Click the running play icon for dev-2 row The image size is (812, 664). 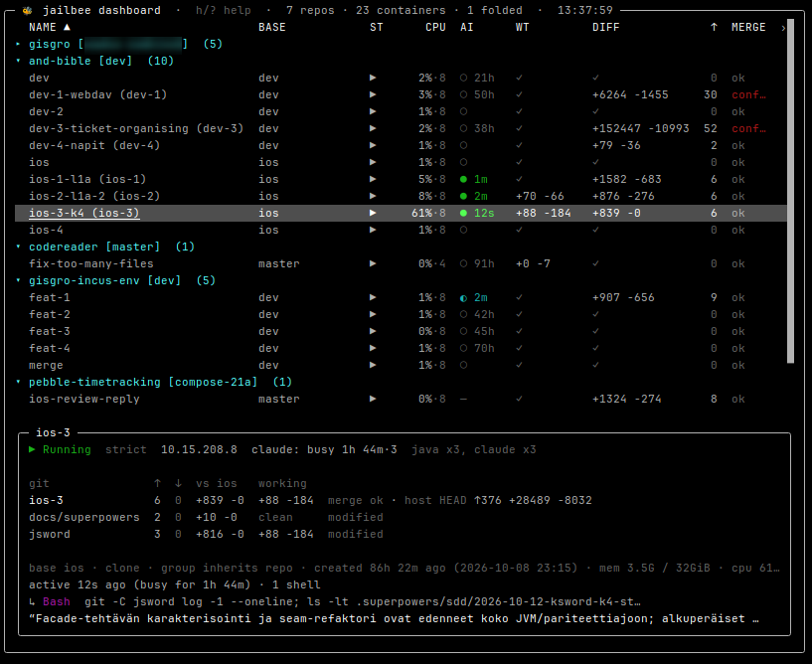(373, 111)
